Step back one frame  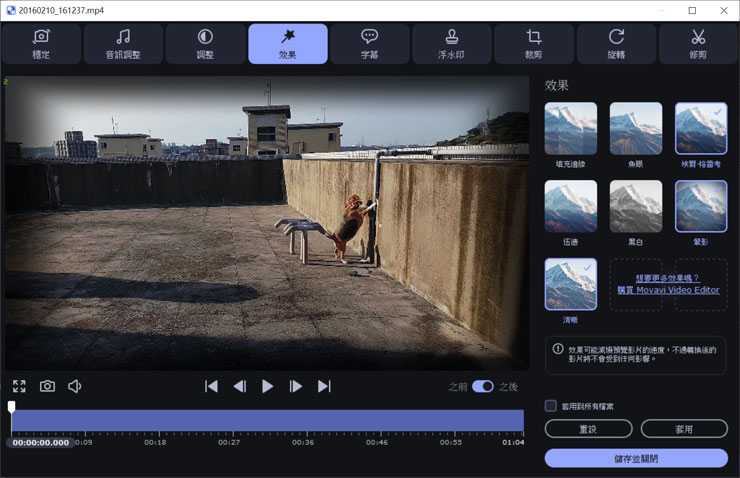[240, 386]
